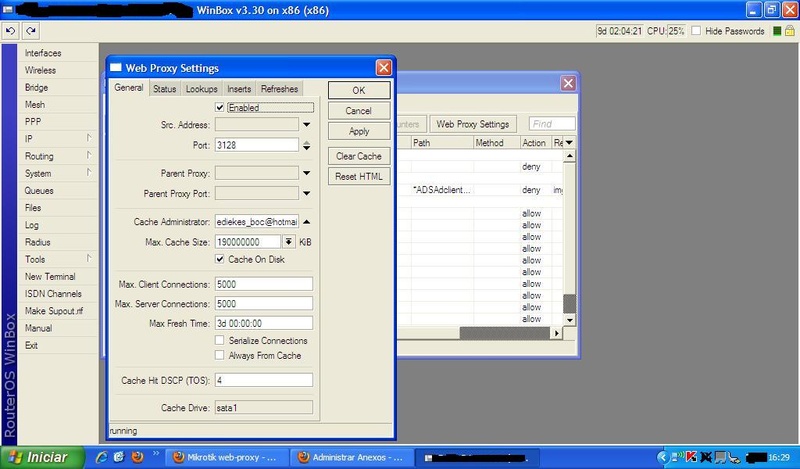This screenshot has height=469, width=800.
Task: Check Always From Cache option
Action: pyautogui.click(x=221, y=356)
